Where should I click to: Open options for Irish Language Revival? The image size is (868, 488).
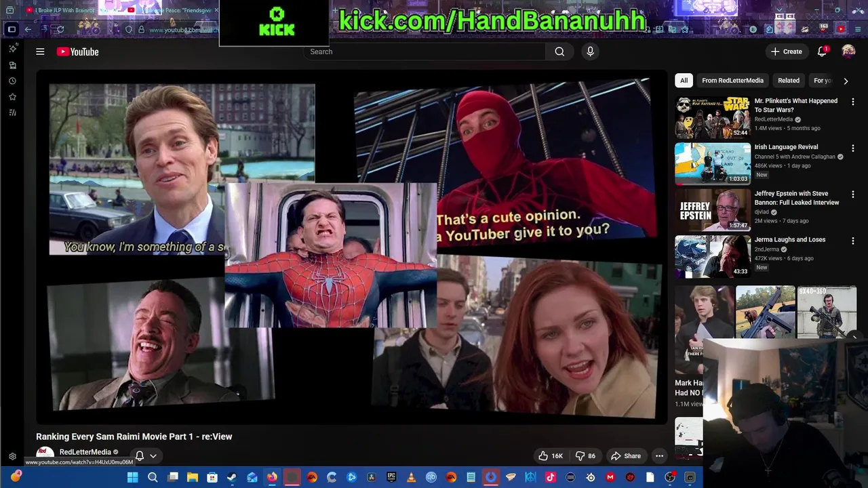853,148
